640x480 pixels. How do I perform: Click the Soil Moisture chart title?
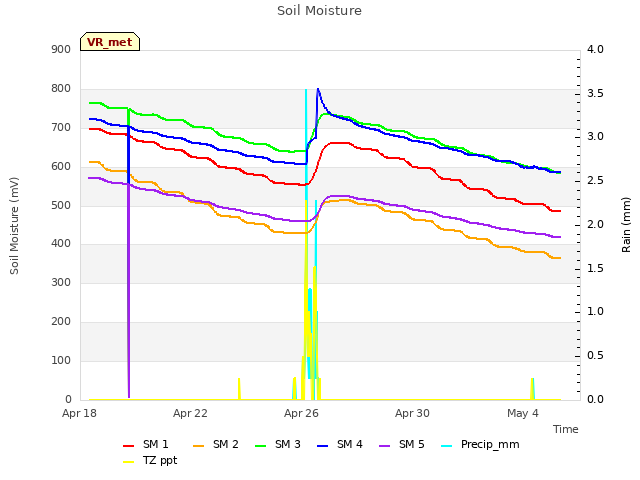[319, 11]
